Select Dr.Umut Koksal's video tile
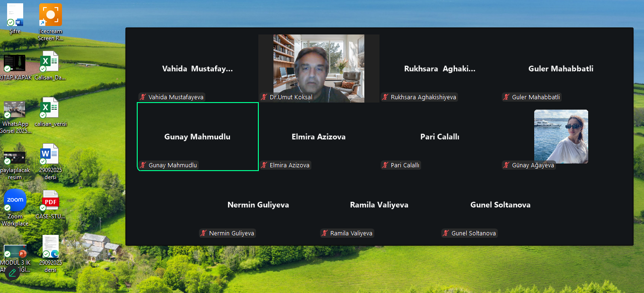The image size is (644, 293). (x=319, y=68)
